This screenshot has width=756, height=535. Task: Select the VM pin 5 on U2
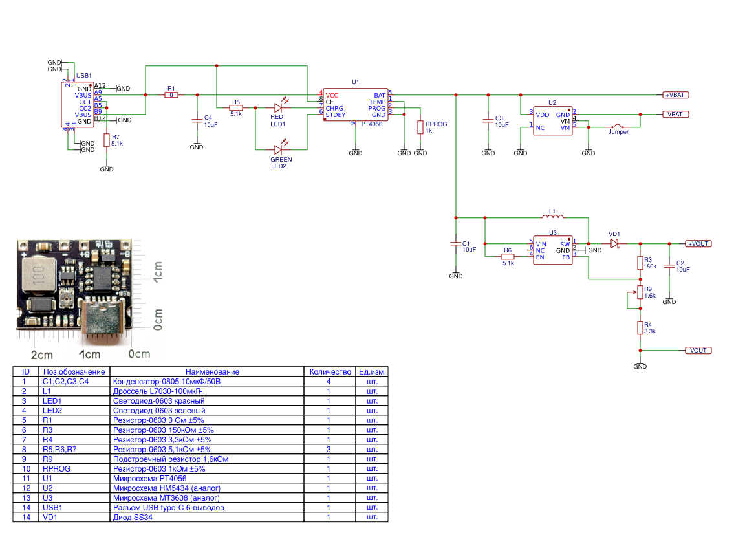pyautogui.click(x=565, y=127)
